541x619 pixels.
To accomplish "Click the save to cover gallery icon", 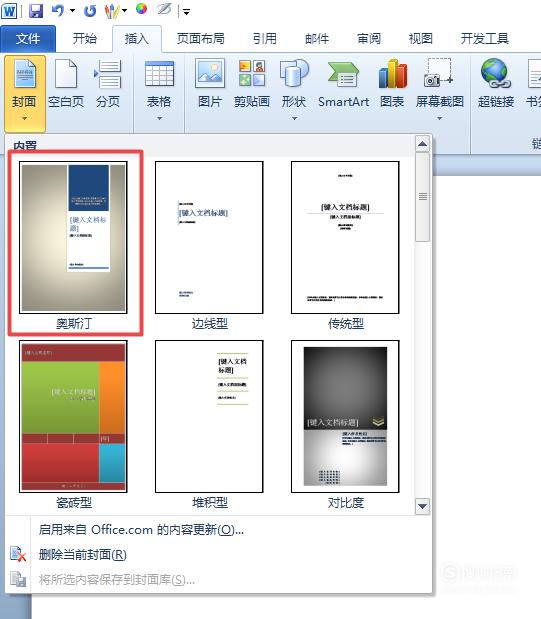I will click(x=18, y=580).
